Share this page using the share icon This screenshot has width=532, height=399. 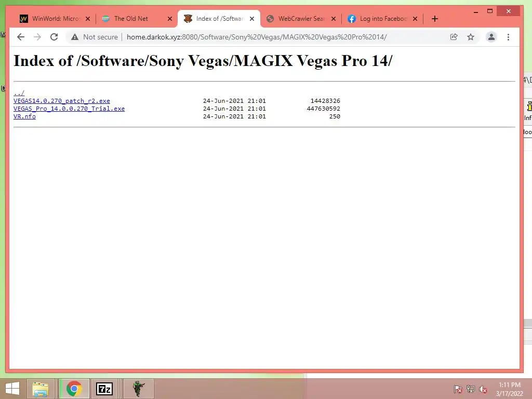click(454, 37)
